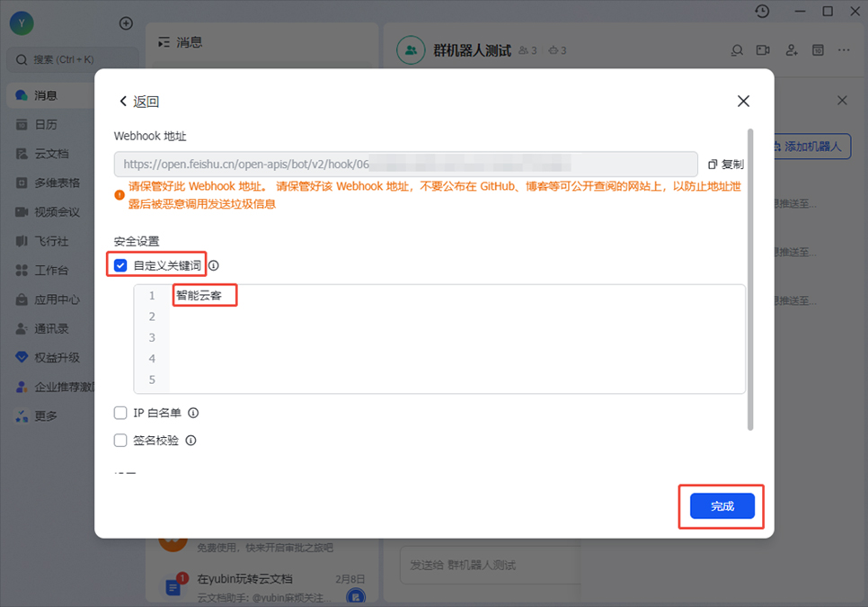The width and height of the screenshot is (868, 607).
Task: Click the 完成 button
Action: [x=722, y=505]
